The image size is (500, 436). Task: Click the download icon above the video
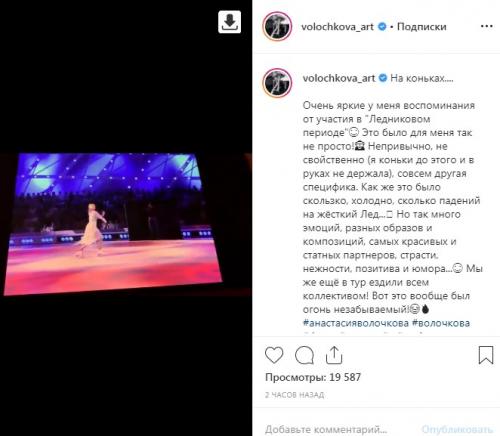(x=229, y=22)
